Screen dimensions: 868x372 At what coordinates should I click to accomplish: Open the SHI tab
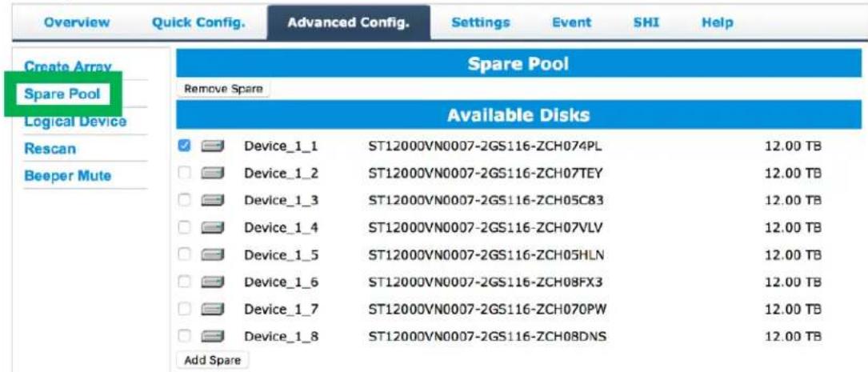(x=646, y=22)
